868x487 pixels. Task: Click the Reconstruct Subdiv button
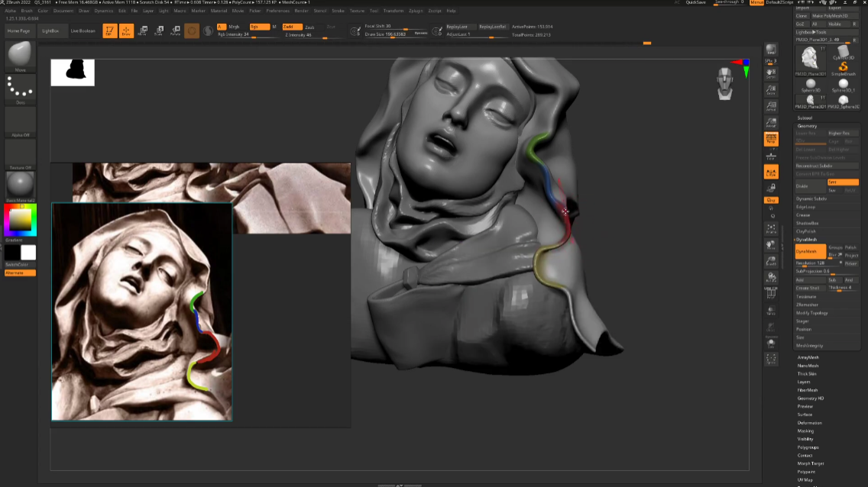tap(827, 166)
